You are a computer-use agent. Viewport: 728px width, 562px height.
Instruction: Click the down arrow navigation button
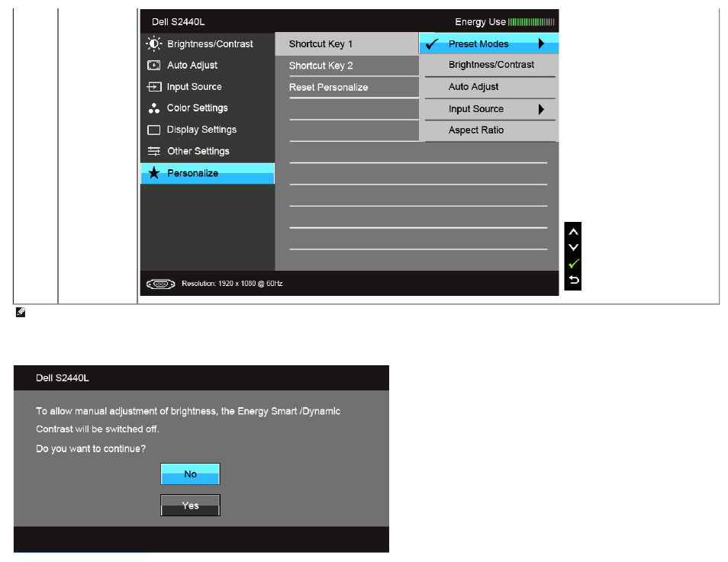573,247
